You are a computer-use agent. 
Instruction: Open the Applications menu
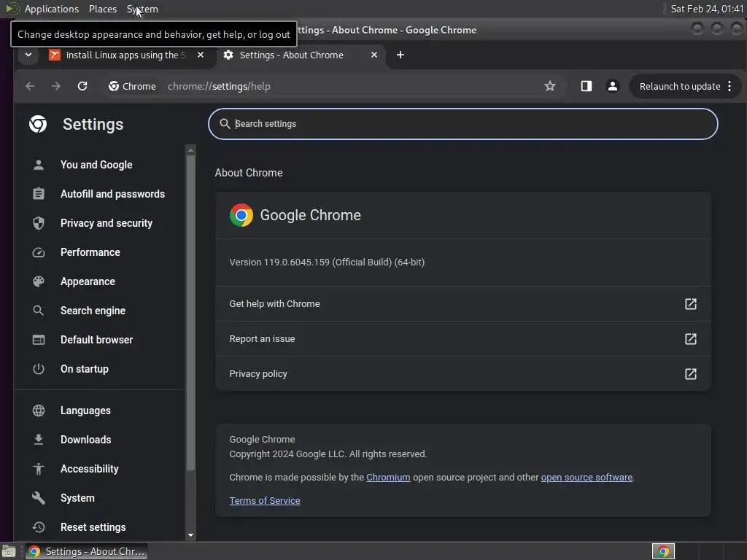point(52,9)
